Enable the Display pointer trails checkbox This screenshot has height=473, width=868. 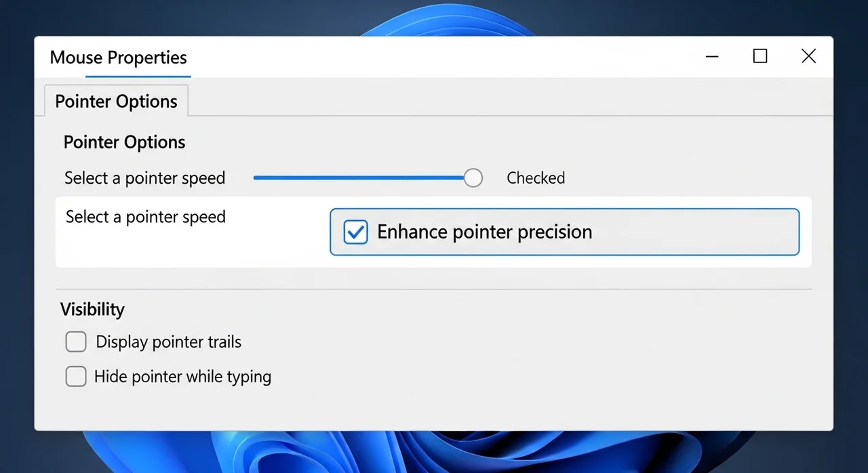tap(76, 342)
